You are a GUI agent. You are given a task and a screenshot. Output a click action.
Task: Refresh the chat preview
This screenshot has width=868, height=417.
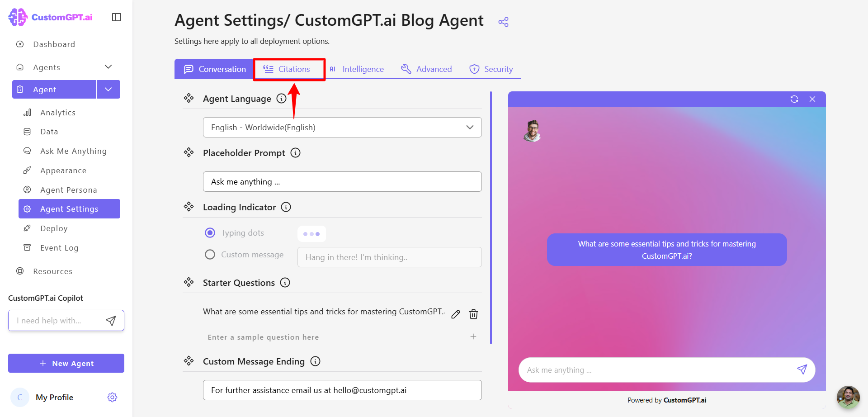(794, 99)
